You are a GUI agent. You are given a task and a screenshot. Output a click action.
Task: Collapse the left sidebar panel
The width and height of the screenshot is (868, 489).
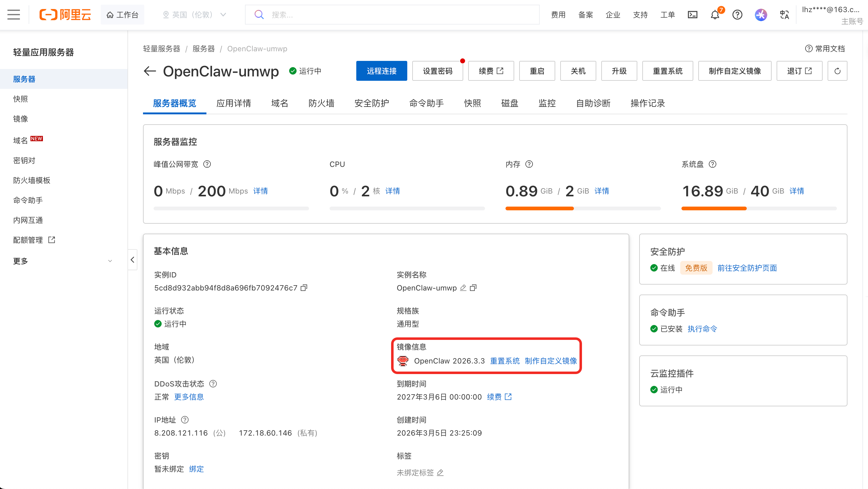click(132, 260)
